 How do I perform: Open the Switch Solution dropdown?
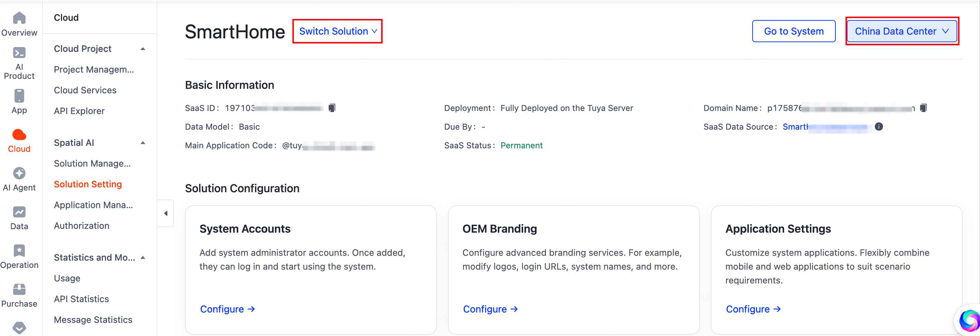(337, 31)
